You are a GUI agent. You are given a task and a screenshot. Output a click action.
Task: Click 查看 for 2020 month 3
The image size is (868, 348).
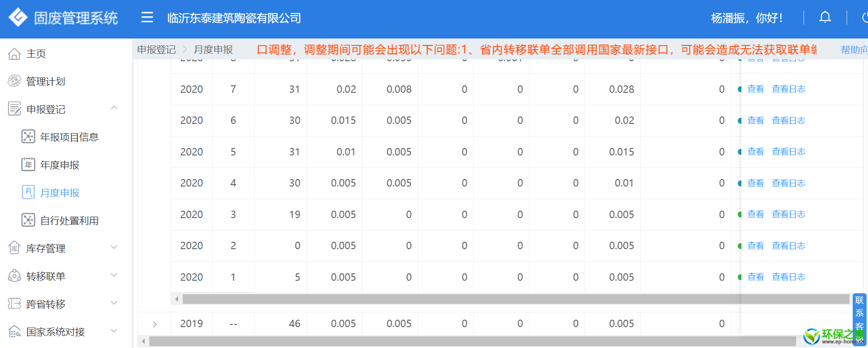755,214
